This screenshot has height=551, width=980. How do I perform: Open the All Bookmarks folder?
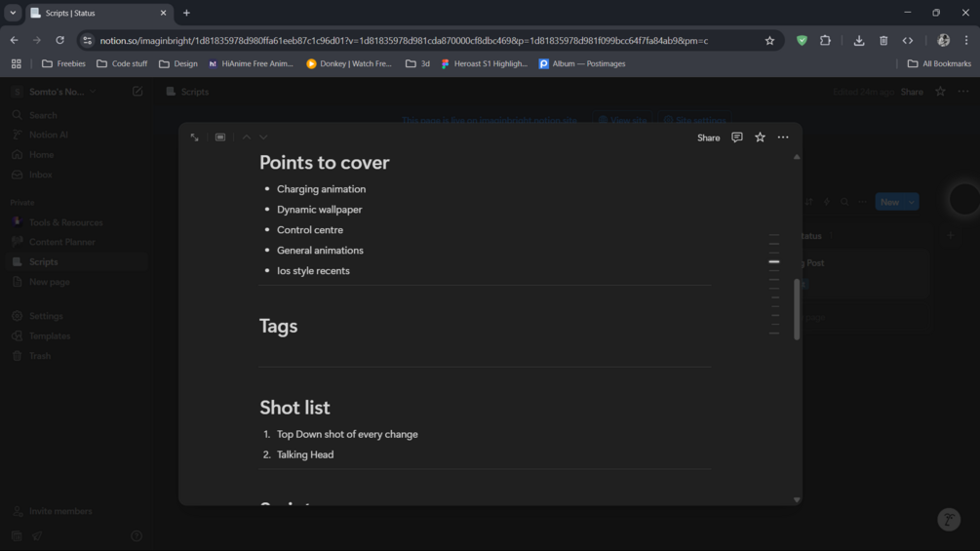point(939,63)
